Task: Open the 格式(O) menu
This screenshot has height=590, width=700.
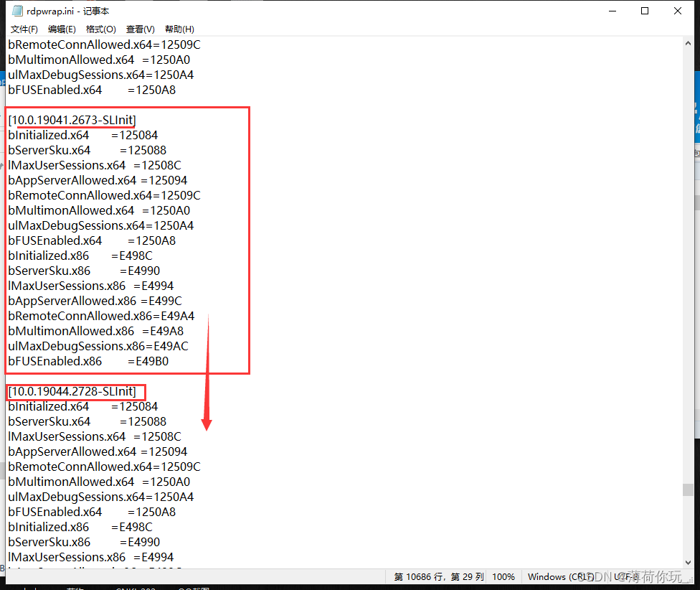Action: tap(100, 29)
